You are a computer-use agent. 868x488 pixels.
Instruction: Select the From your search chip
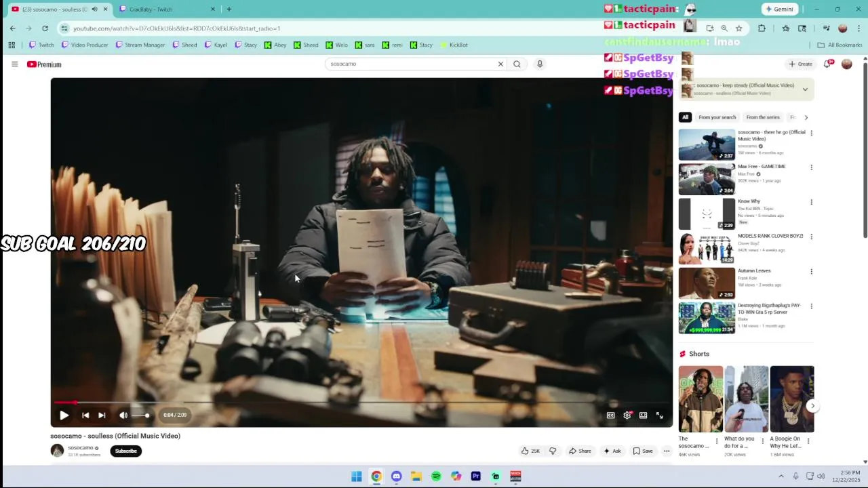[717, 117]
